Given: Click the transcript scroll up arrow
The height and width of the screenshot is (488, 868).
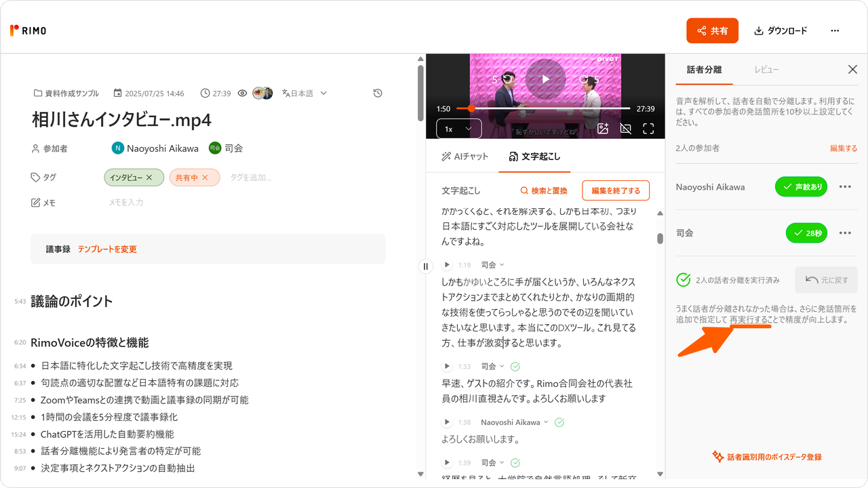Looking at the screenshot, I should 660,213.
